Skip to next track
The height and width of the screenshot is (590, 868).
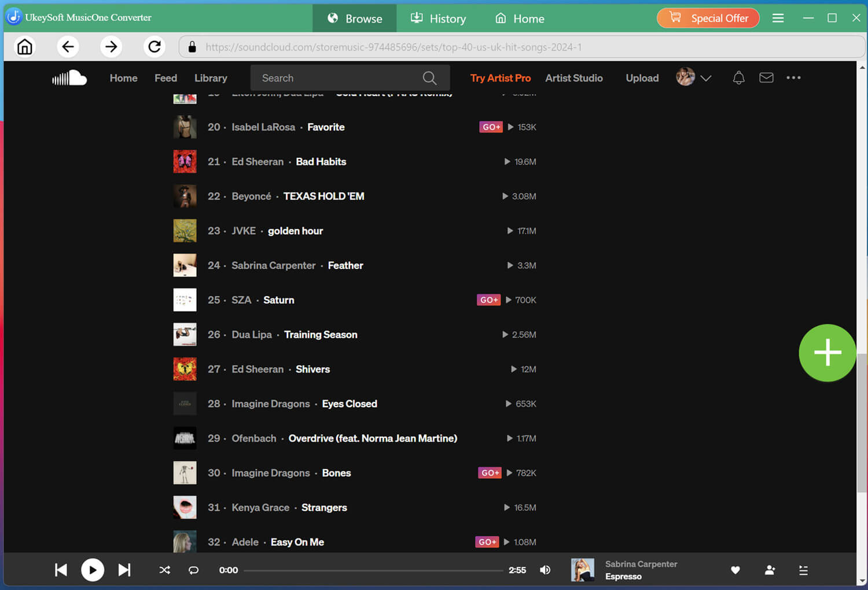coord(124,570)
